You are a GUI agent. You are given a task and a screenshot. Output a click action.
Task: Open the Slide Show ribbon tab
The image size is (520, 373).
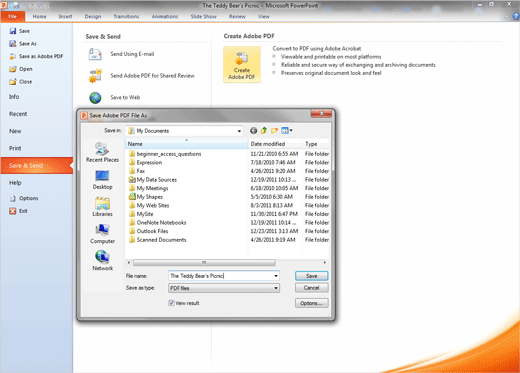(203, 16)
